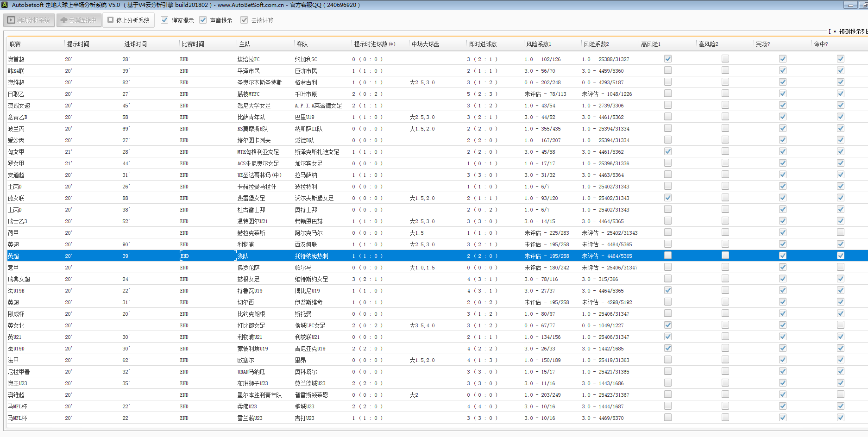Sort by the 风险系数1 column header
Screen dimensions: 868x437
[x=538, y=44]
